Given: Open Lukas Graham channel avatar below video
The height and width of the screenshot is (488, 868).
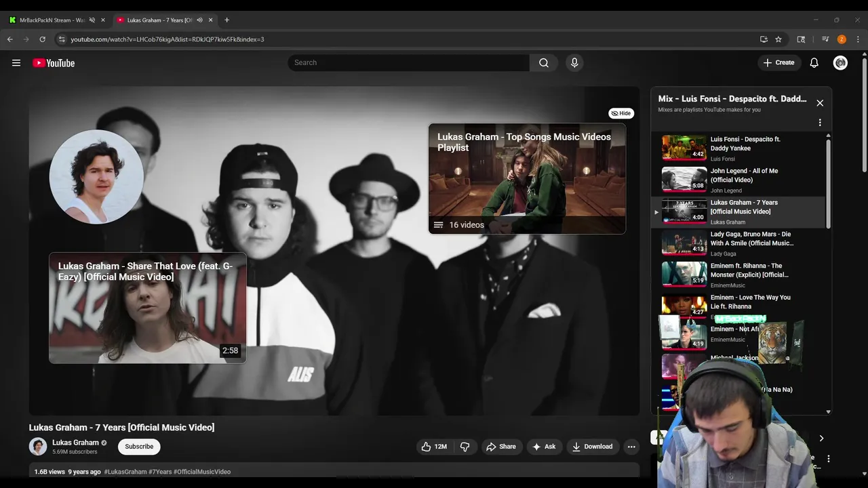Looking at the screenshot, I should (x=38, y=447).
